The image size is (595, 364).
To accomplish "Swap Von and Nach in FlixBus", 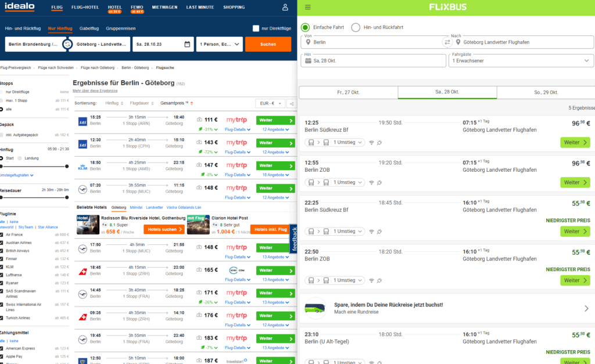I will coord(447,42).
